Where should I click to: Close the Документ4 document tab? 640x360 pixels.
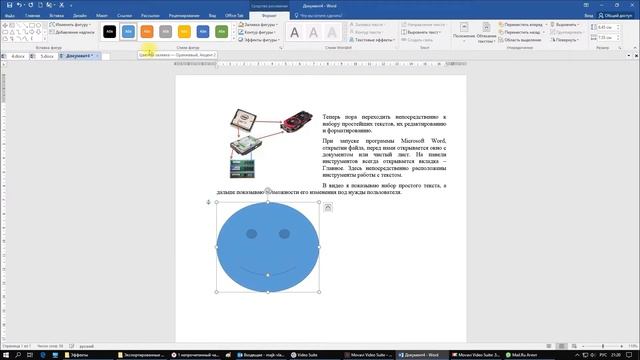click(97, 56)
